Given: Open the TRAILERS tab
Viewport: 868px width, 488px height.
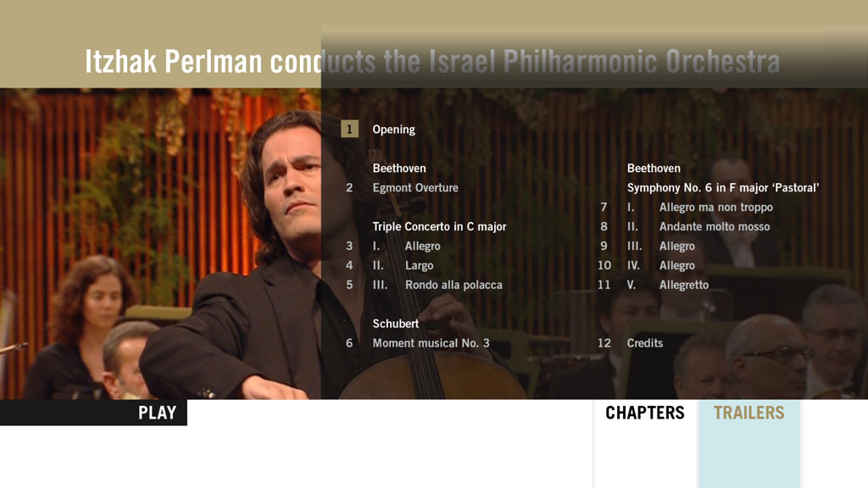Looking at the screenshot, I should (748, 413).
